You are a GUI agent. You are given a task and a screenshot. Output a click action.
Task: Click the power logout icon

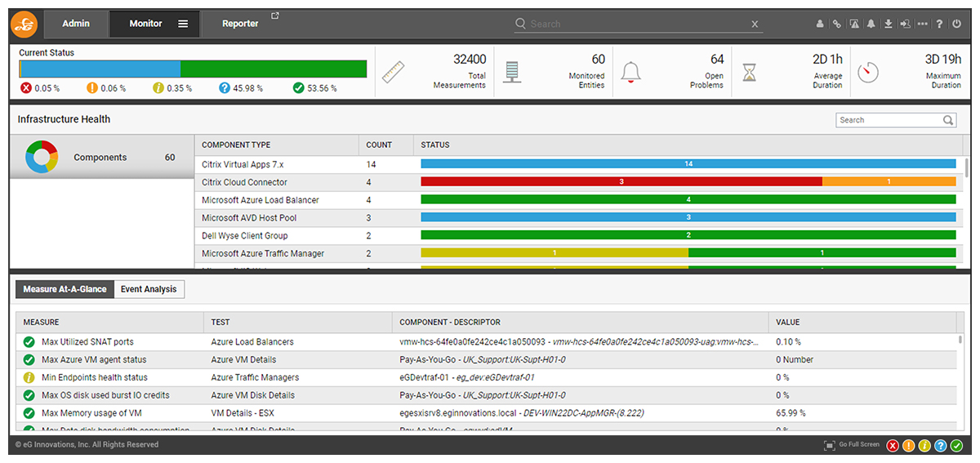[957, 24]
